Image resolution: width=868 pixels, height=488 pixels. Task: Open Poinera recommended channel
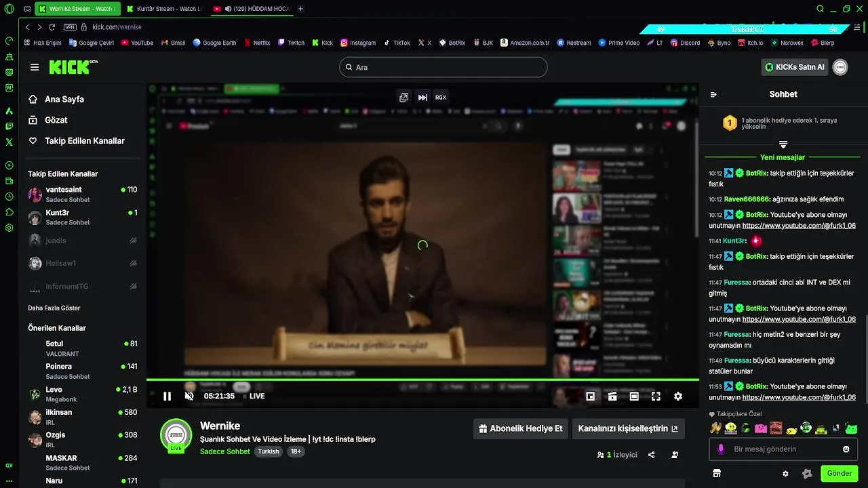tap(82, 371)
